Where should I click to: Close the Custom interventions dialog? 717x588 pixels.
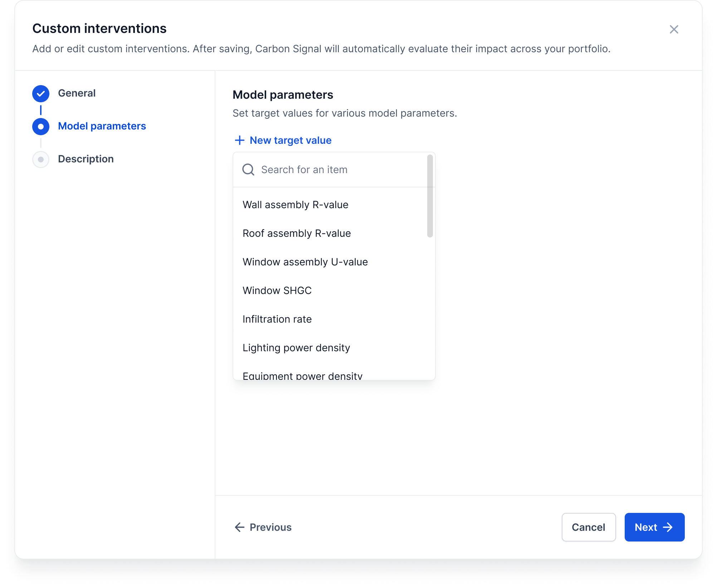pyautogui.click(x=674, y=29)
